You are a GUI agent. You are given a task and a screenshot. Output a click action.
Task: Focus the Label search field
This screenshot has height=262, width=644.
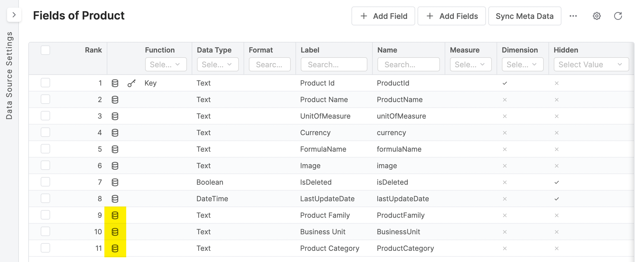[x=334, y=64]
